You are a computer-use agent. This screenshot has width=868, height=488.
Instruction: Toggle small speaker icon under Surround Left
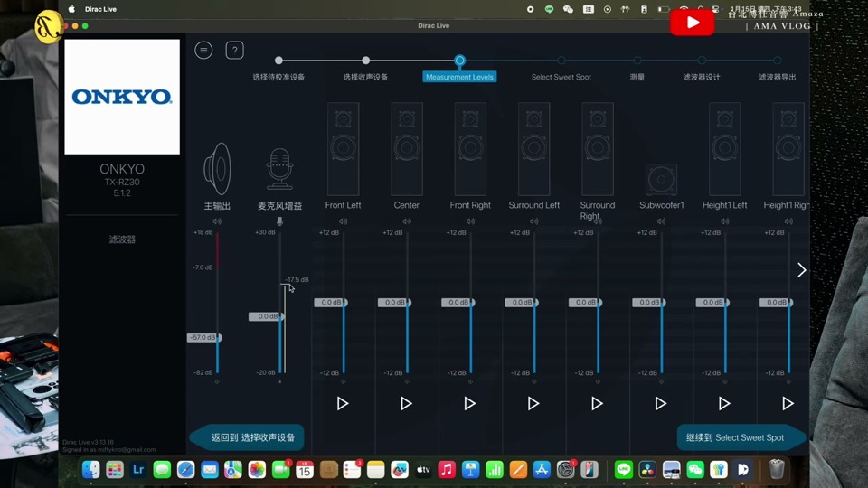534,221
